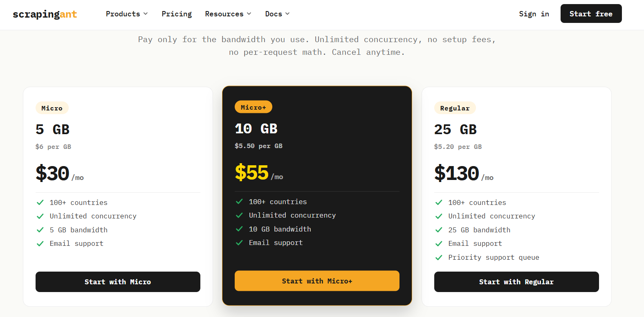Viewport: 644px width, 317px height.
Task: Open the Sign in link
Action: 534,14
